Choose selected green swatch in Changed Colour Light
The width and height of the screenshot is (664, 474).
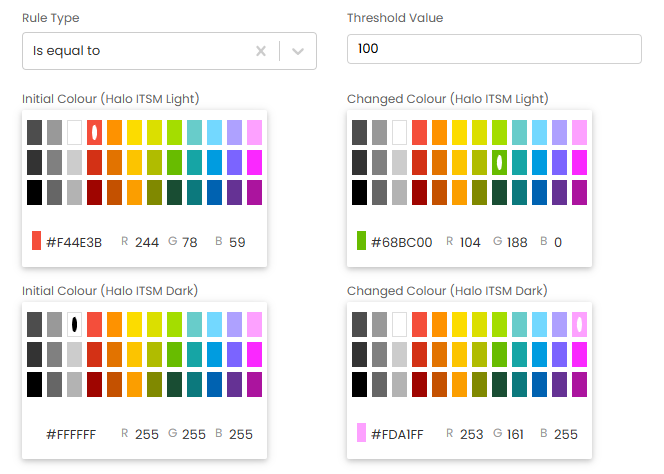pos(500,162)
